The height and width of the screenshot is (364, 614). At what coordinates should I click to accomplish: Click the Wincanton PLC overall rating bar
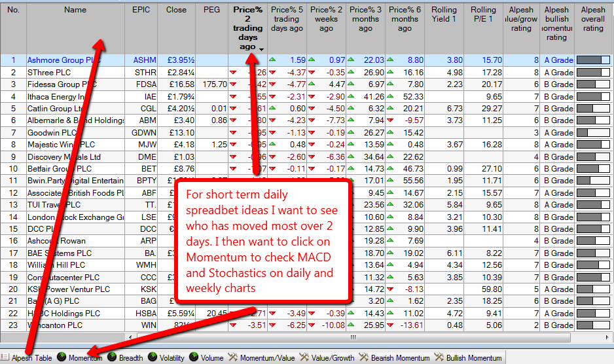click(593, 325)
